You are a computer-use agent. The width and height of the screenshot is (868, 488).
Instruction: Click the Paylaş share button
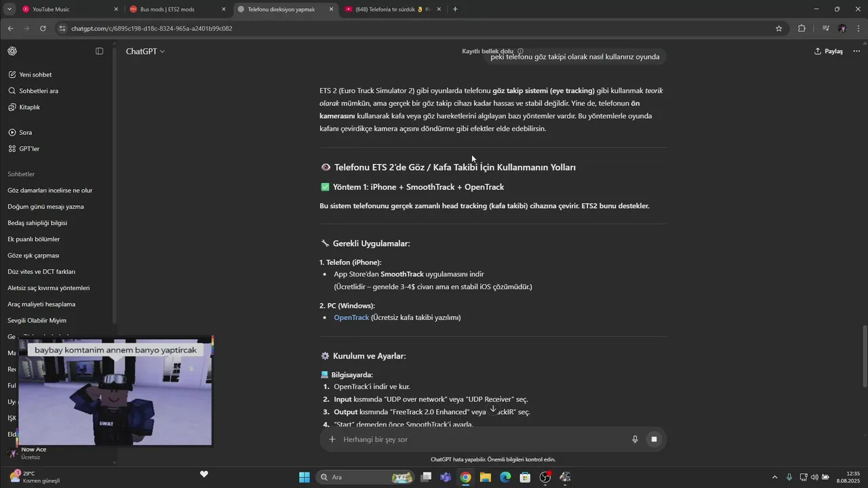tap(829, 52)
